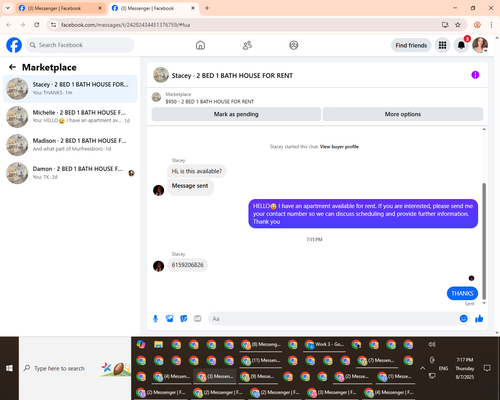The height and width of the screenshot is (400, 500).
Task: Click Mark as pending button
Action: pos(236,114)
